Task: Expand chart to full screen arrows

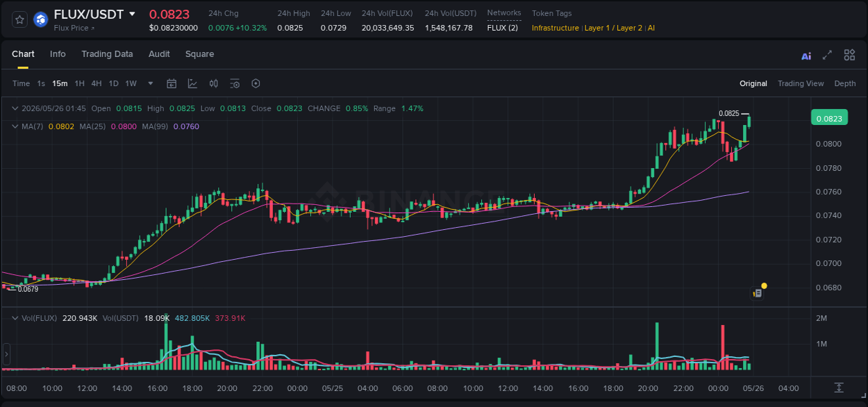Action: point(827,55)
